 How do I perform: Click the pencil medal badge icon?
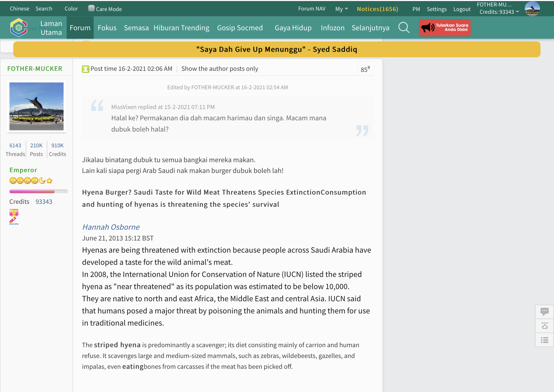pos(14,221)
